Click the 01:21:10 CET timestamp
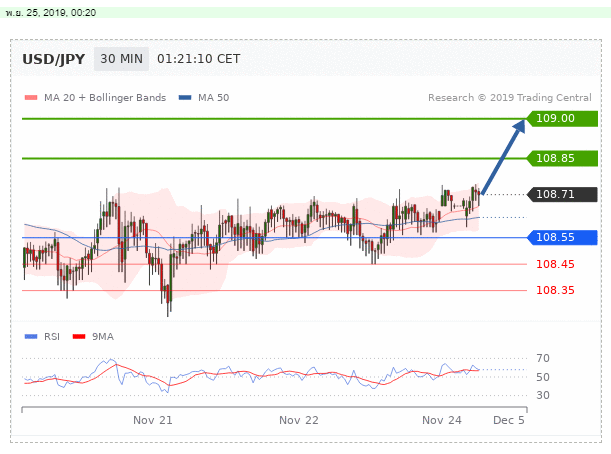The width and height of the screenshot is (611, 454). [x=198, y=59]
